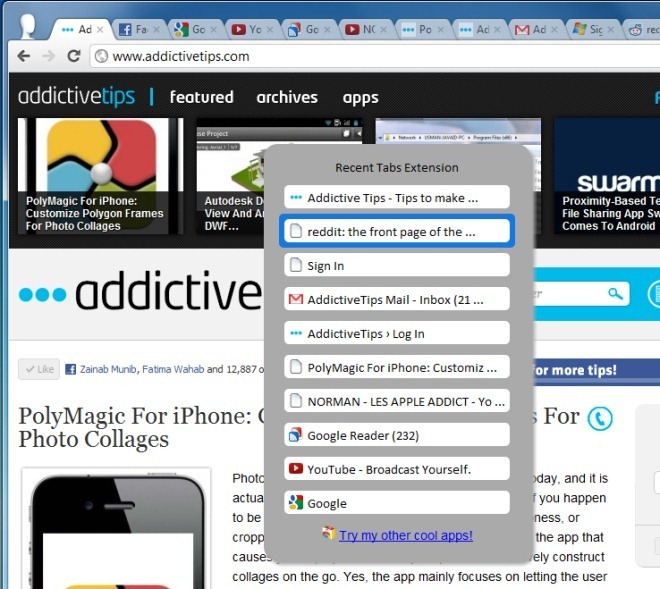The image size is (660, 589).
Task: Select AddictiveTips › Log In entry
Action: coord(397,333)
